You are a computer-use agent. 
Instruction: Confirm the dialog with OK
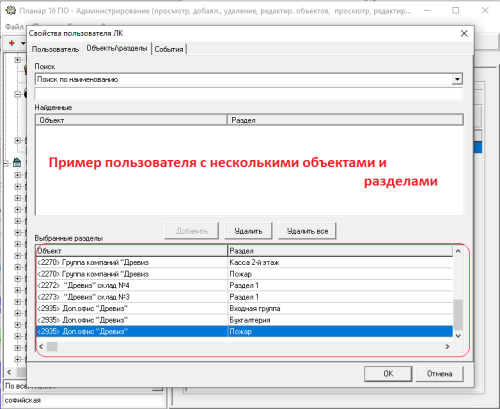coord(388,374)
